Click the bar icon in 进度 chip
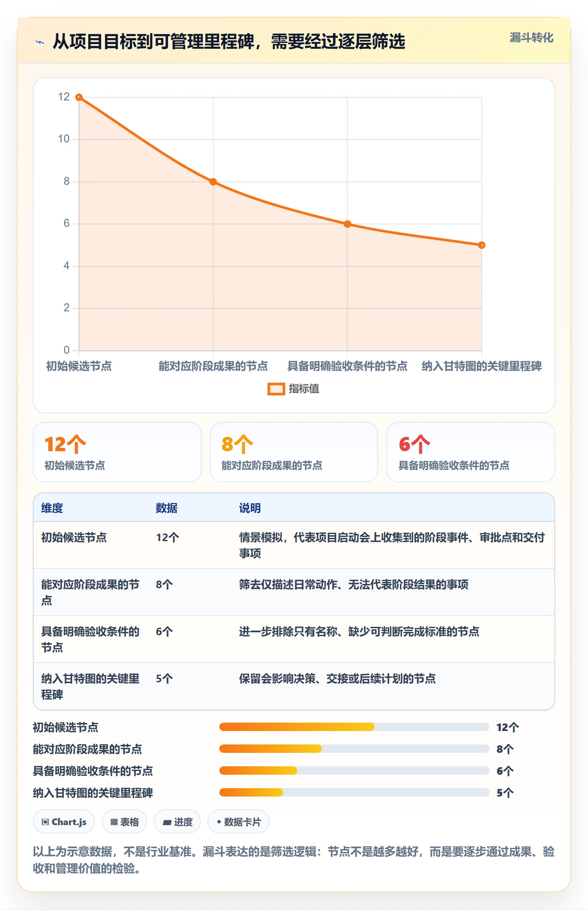This screenshot has width=588, height=910. coord(167,823)
